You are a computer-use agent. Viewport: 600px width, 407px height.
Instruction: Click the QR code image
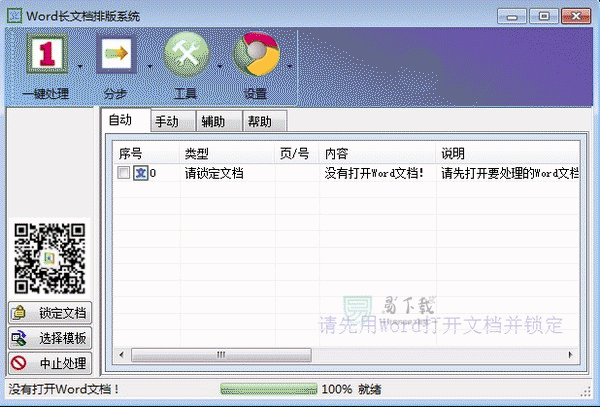(50, 258)
